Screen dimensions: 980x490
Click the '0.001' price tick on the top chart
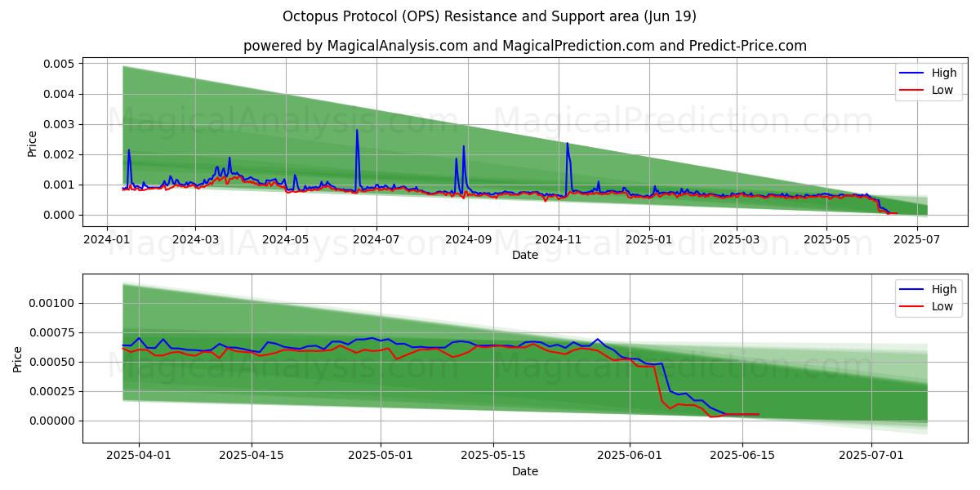point(59,185)
